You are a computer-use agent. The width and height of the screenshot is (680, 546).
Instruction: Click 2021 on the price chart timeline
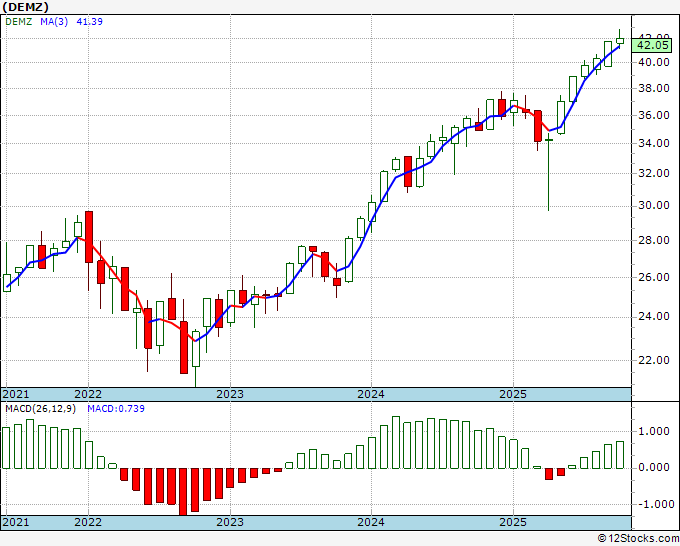pyautogui.click(x=16, y=394)
